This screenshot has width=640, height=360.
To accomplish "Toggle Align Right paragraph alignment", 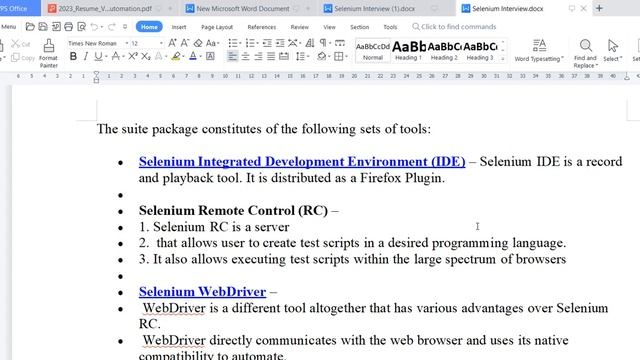I will pos(258,56).
